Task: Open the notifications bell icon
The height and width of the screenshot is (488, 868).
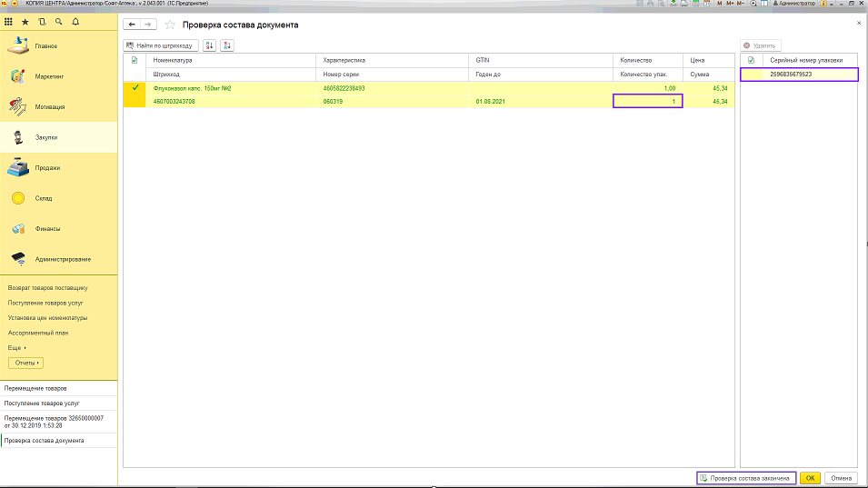Action: [75, 21]
